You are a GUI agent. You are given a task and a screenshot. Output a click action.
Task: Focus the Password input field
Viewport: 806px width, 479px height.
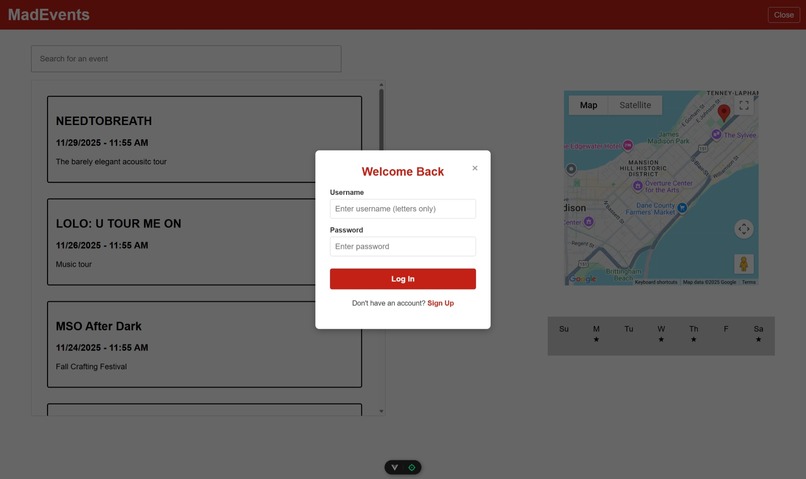[x=402, y=246]
